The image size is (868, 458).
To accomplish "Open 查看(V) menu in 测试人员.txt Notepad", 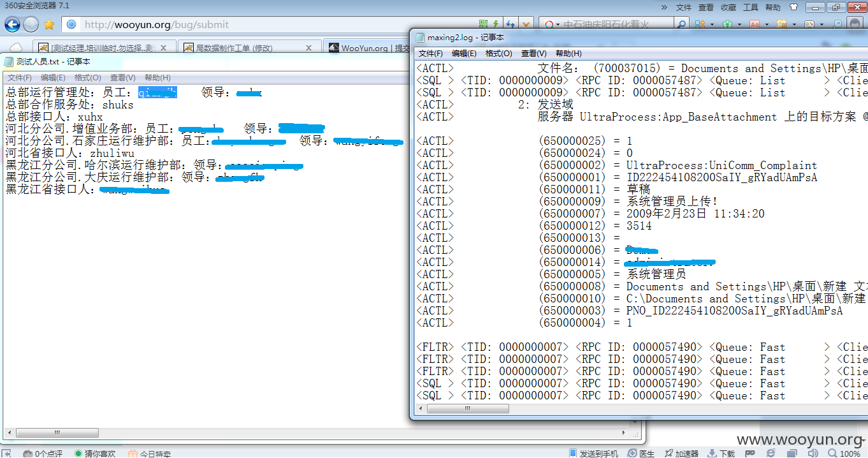I will [x=122, y=77].
